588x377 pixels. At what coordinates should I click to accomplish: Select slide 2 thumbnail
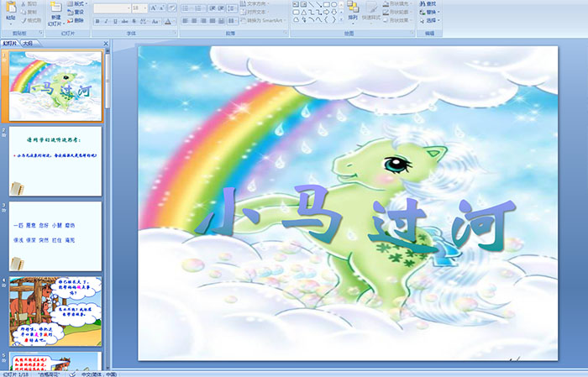pos(55,161)
